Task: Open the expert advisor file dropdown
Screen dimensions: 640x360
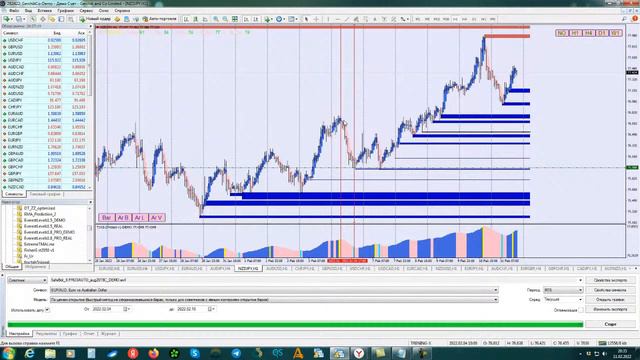Action: [x=316, y=280]
